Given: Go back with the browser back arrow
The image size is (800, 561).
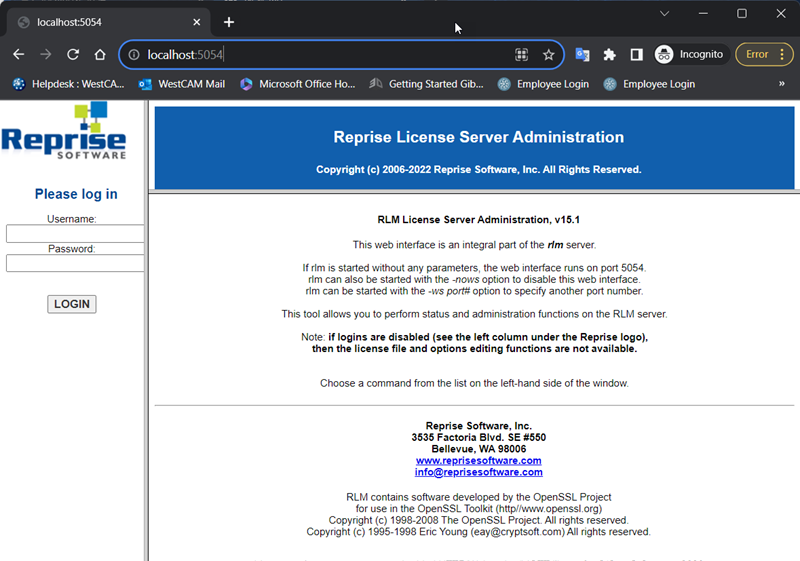Looking at the screenshot, I should [x=19, y=55].
